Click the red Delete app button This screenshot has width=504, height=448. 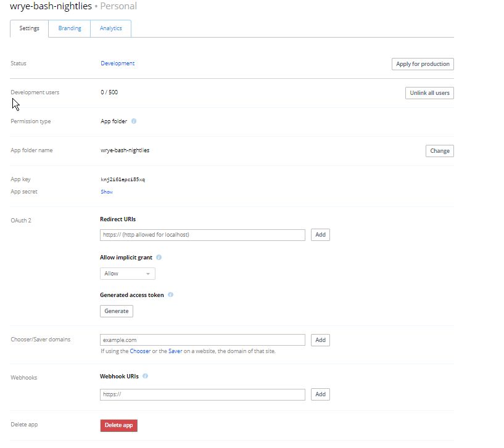pyautogui.click(x=118, y=426)
